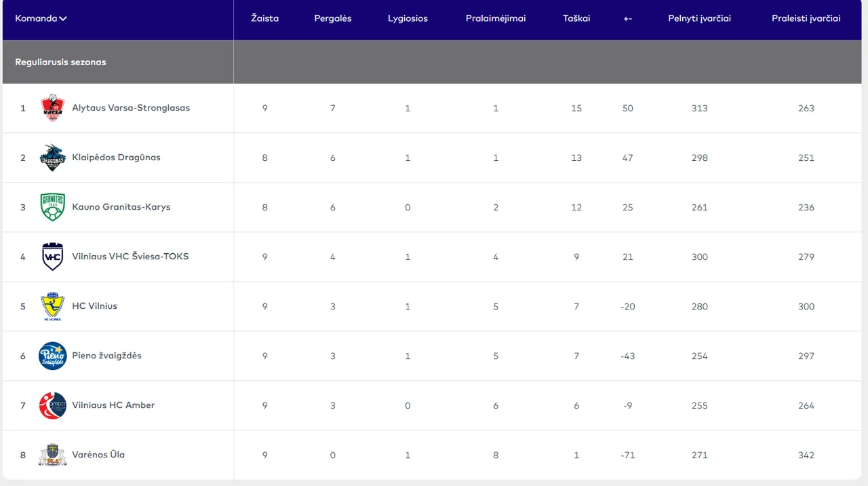Screen dimensions: 868x486
Task: Open the Klaipėdos Dragūnas team link
Action: tap(116, 157)
